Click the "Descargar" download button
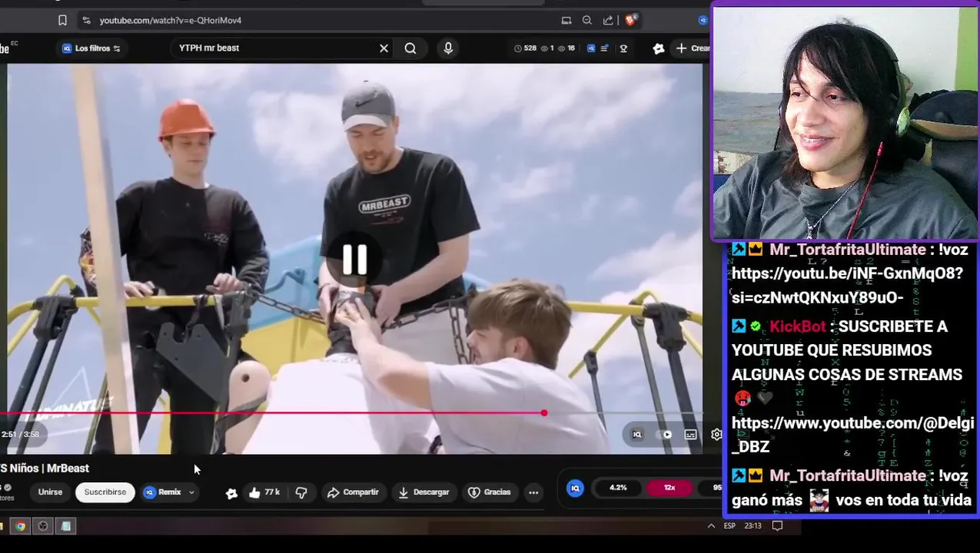This screenshot has height=553, width=980. 424,492
